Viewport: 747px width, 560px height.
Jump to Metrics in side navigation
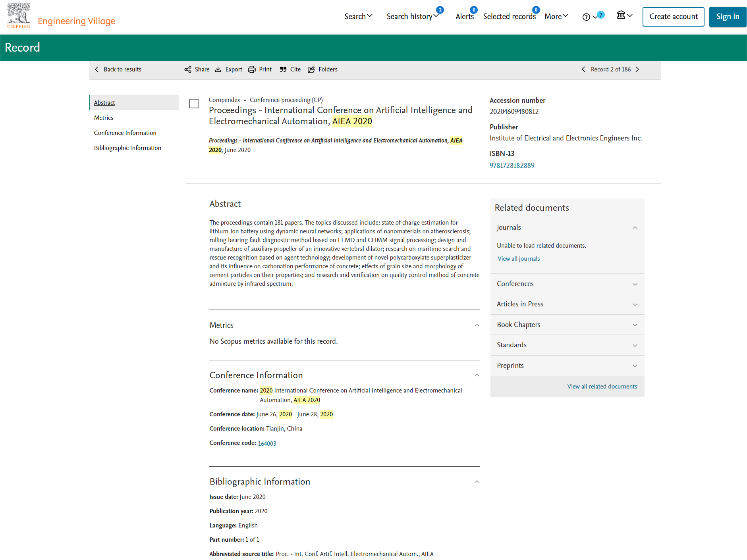point(104,118)
